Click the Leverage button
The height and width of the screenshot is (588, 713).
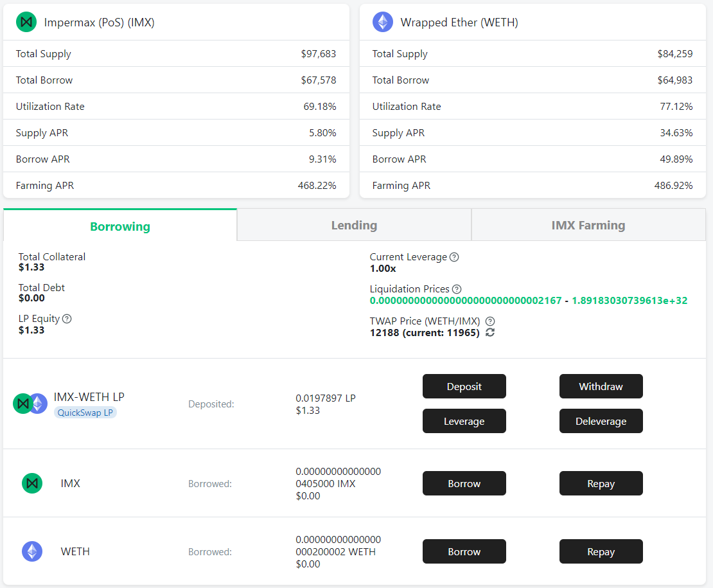(464, 422)
